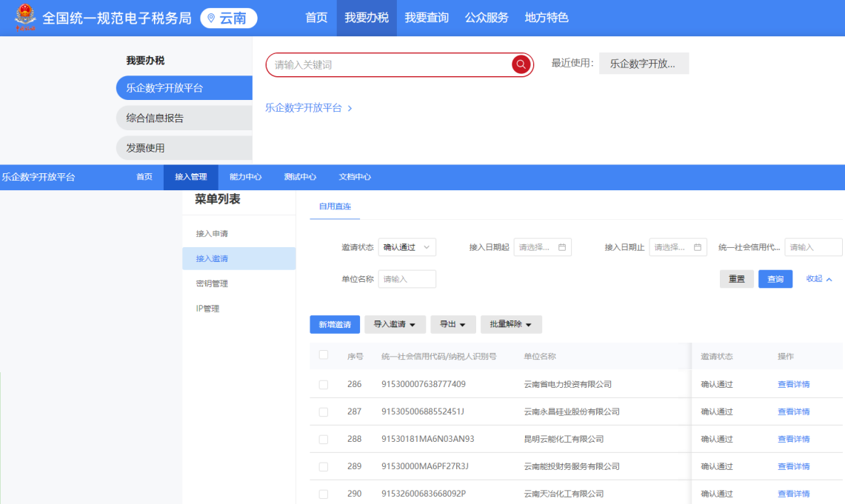Tick the select-all checkbox in table header
This screenshot has width=845, height=504.
coord(324,355)
